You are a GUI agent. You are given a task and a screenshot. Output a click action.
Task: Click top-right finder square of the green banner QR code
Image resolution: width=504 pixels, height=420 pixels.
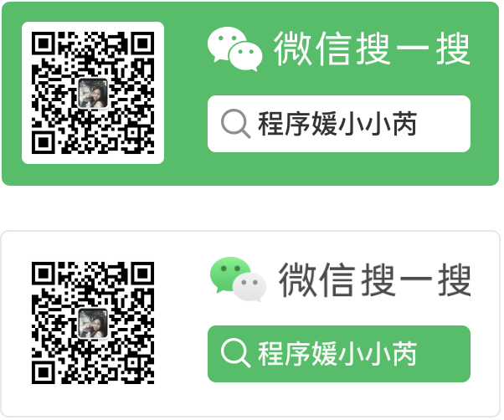(143, 43)
